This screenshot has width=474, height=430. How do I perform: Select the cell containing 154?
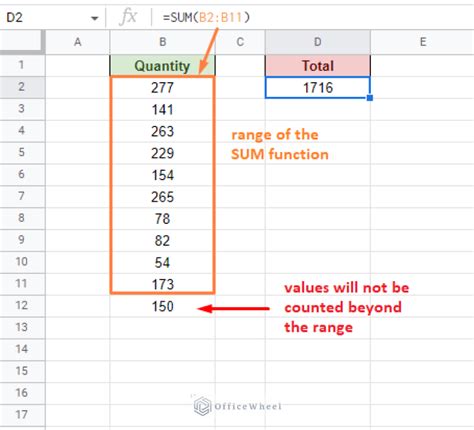[x=162, y=175]
